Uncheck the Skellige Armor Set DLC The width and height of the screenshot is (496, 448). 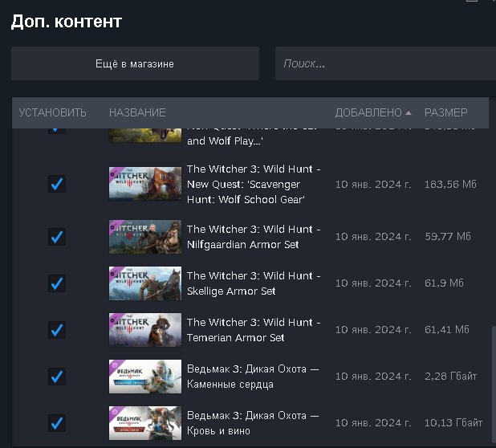point(57,283)
